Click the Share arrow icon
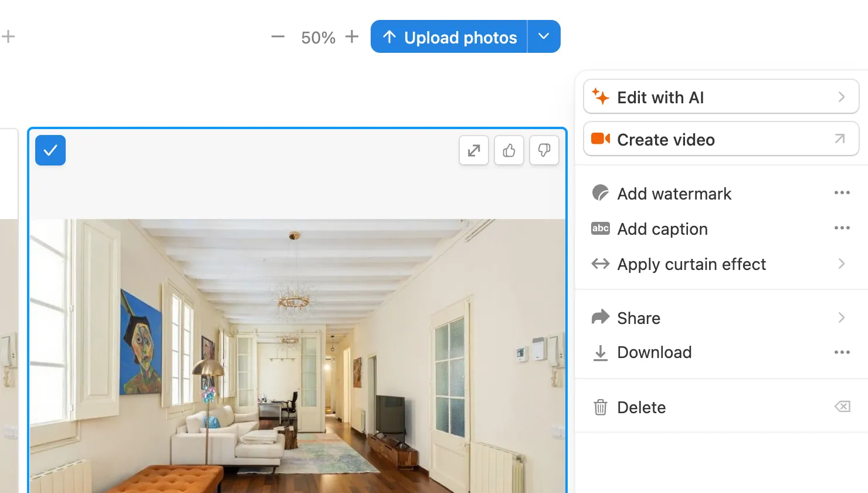This screenshot has width=868, height=493. (x=601, y=317)
